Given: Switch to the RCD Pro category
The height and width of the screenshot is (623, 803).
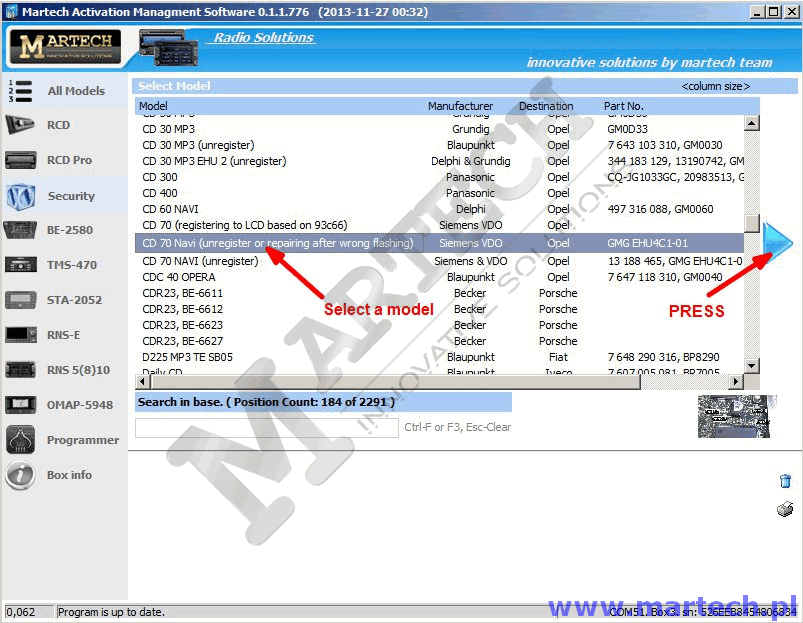Looking at the screenshot, I should (x=70, y=160).
